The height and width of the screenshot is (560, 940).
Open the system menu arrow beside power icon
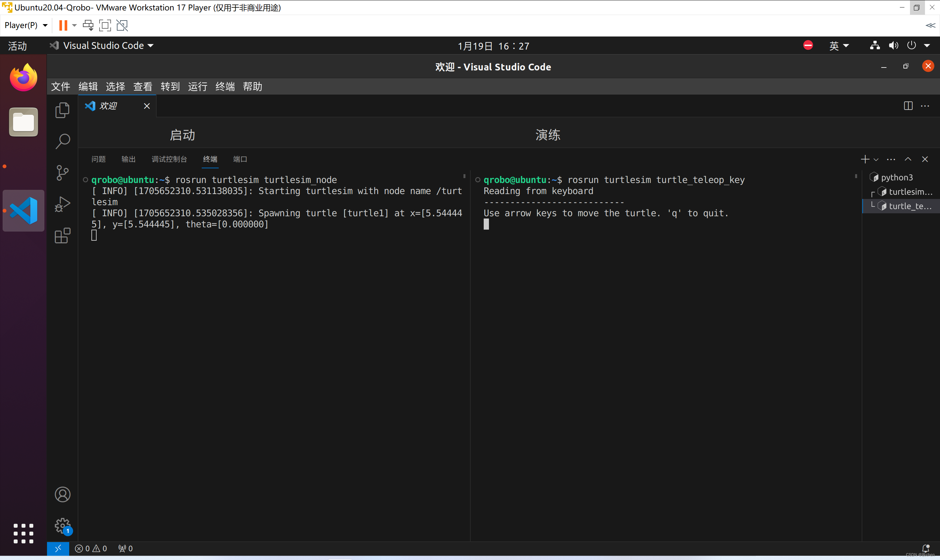point(927,46)
